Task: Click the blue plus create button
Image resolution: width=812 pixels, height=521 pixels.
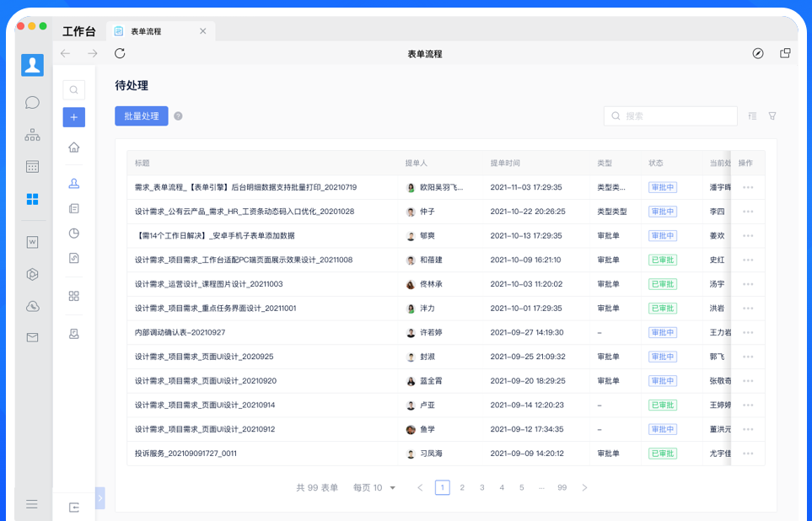Action: (x=74, y=117)
